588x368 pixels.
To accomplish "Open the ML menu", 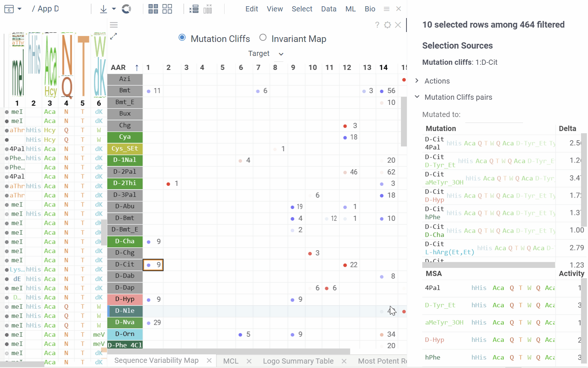I will coord(350,9).
